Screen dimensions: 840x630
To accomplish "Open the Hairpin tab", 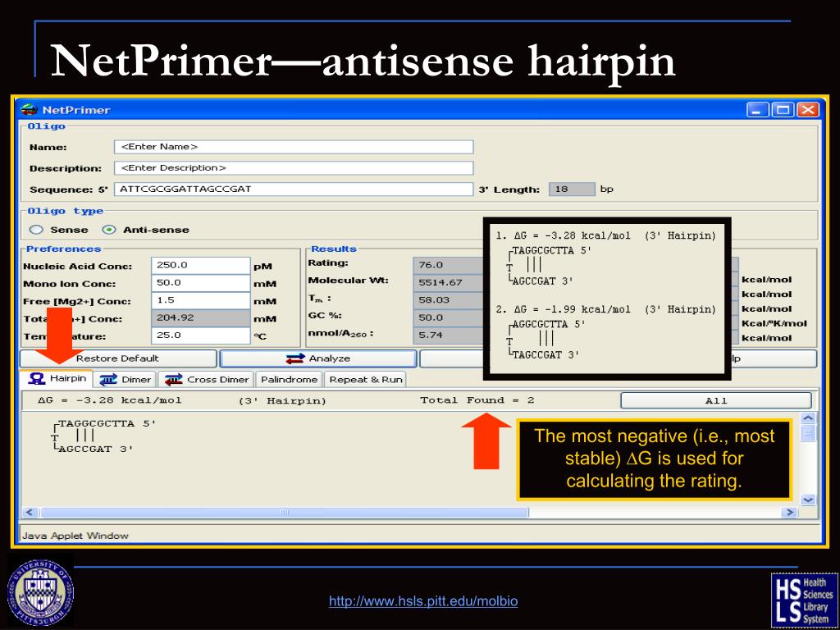I will coord(57,379).
